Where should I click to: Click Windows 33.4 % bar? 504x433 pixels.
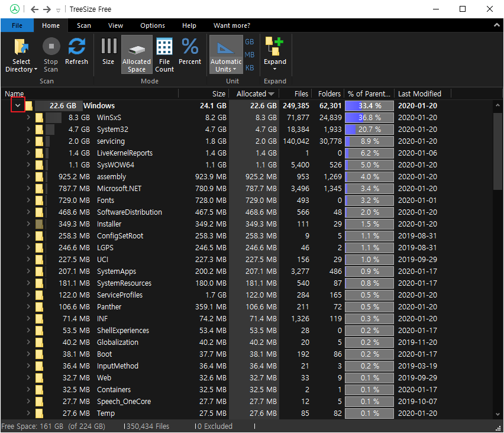pyautogui.click(x=369, y=106)
